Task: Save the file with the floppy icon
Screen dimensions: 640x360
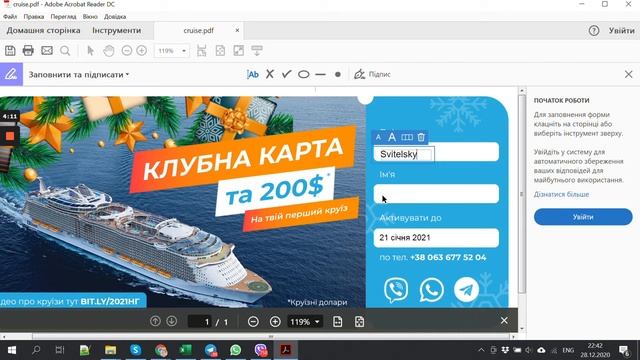Action: [10, 51]
